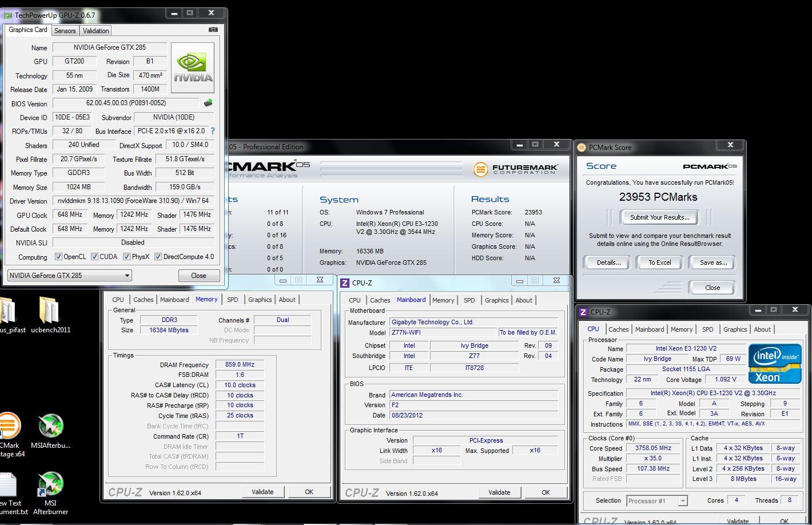Click the Bus Speed 107.38 MHz value
The height and width of the screenshot is (525, 812).
pos(653,468)
